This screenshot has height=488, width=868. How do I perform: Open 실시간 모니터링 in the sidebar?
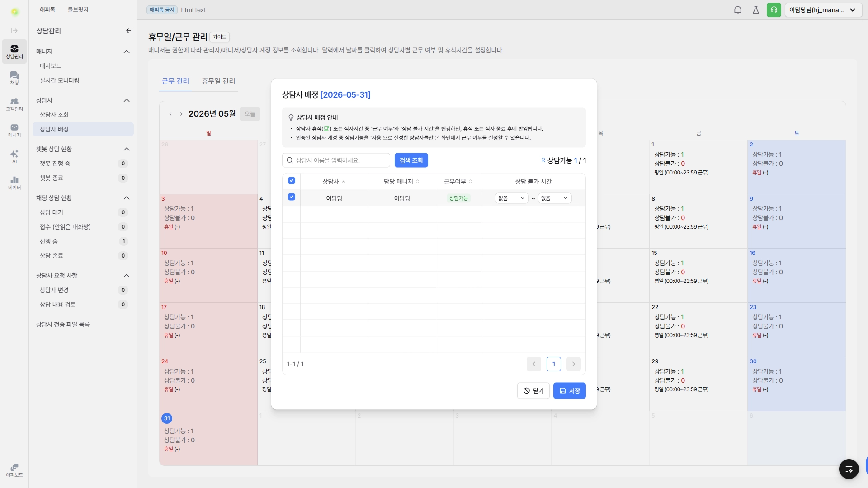click(x=83, y=80)
